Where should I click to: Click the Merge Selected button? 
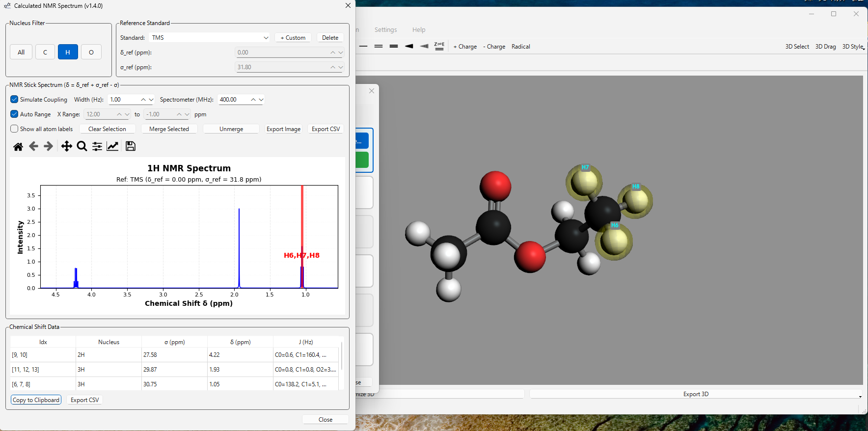click(169, 129)
